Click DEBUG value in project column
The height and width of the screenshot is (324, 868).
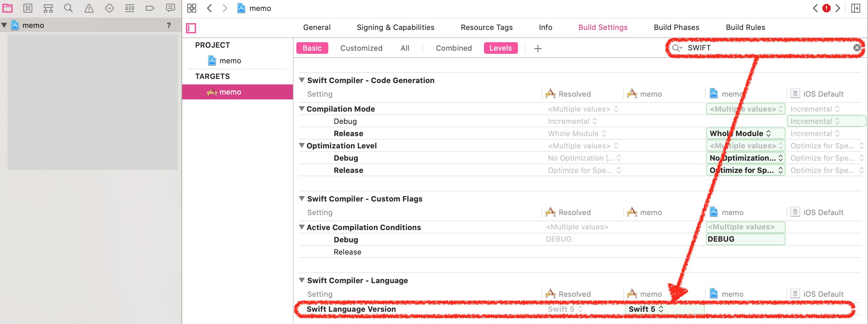point(745,239)
